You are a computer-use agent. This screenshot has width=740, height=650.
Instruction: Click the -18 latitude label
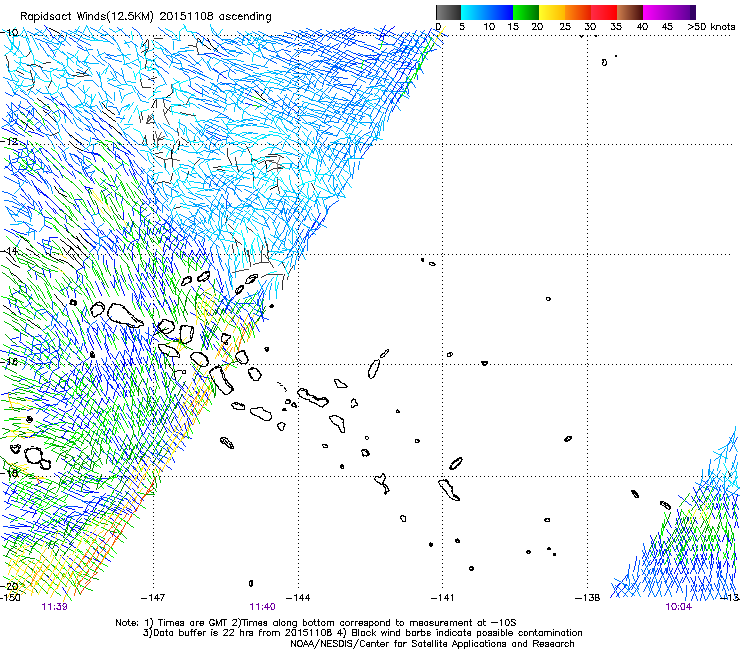(9, 473)
